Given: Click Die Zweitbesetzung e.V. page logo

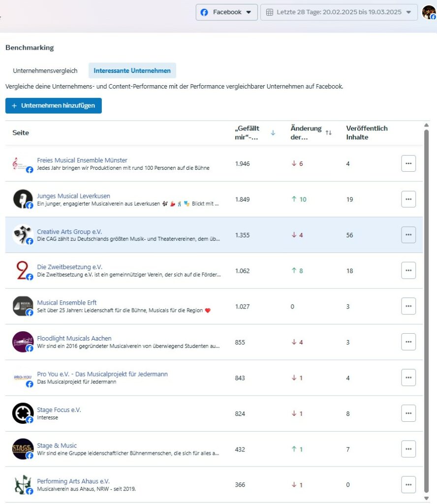Looking at the screenshot, I should point(23,271).
